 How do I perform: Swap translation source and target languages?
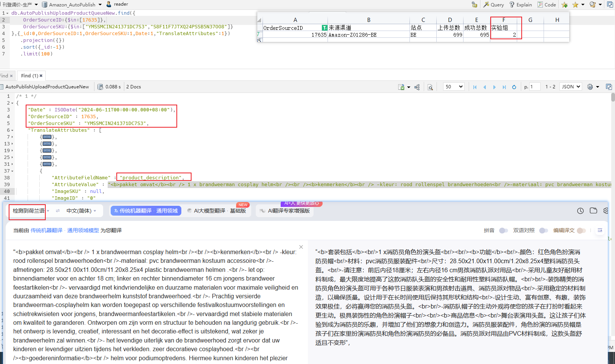pos(58,211)
